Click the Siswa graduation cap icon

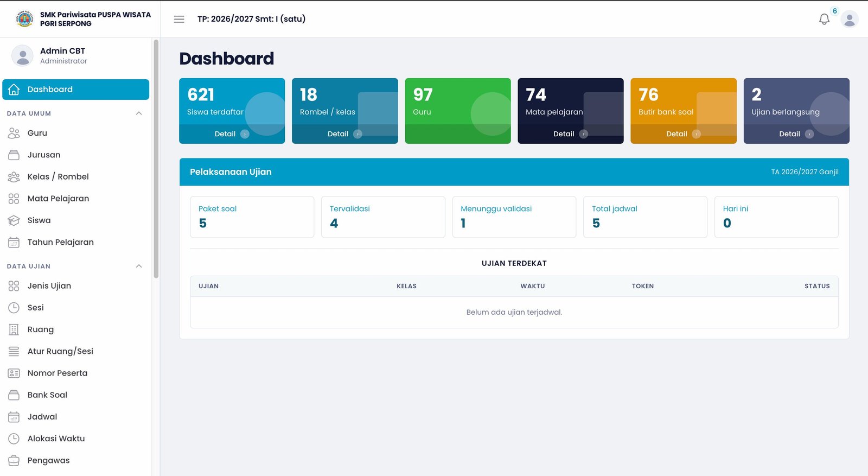point(14,220)
